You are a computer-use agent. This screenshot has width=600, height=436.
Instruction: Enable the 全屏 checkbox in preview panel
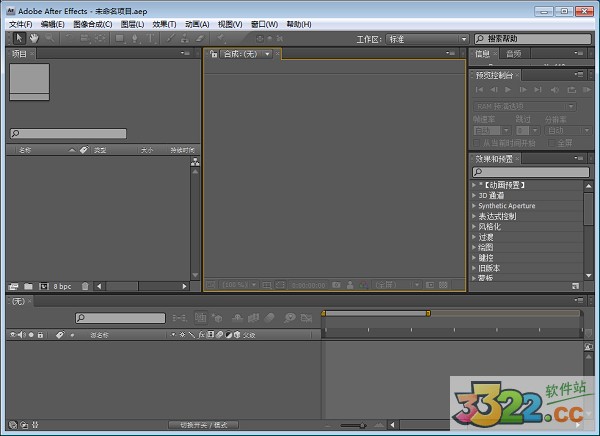pyautogui.click(x=550, y=142)
